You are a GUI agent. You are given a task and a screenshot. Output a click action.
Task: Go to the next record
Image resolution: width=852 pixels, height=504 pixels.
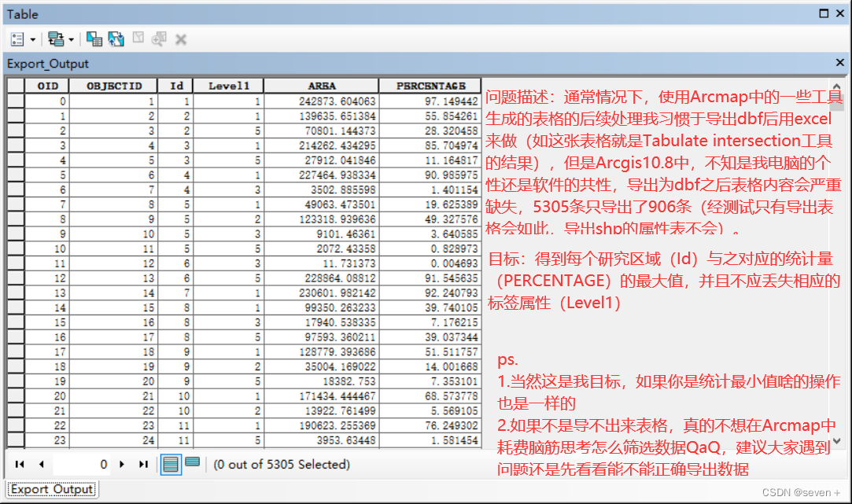point(122,465)
